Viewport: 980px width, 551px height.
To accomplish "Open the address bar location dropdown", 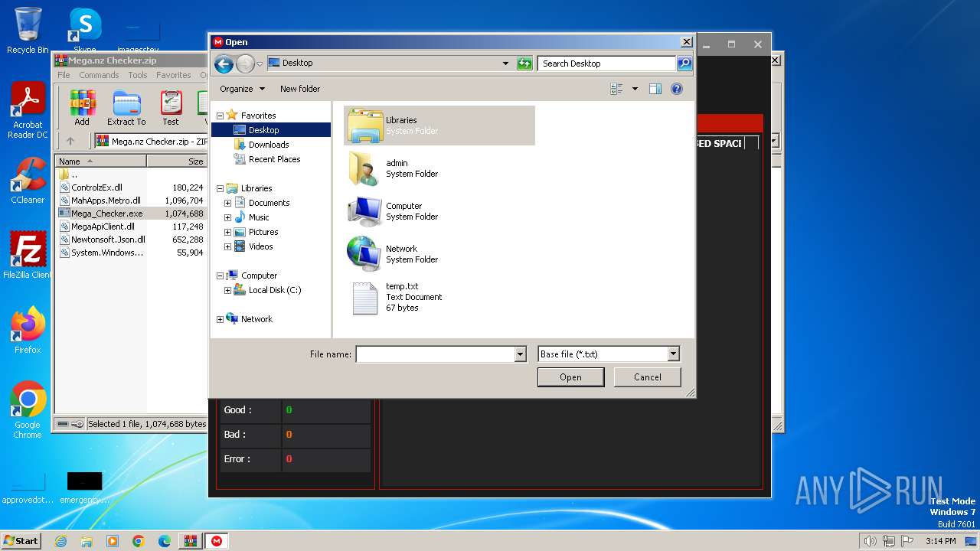I will 505,64.
